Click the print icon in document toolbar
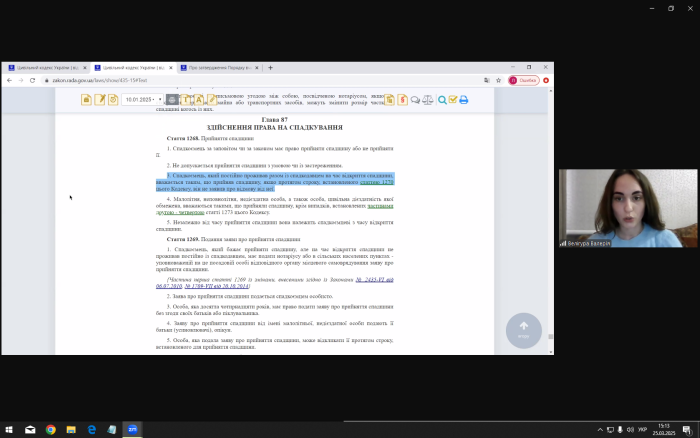This screenshot has height=438, width=700. (x=172, y=99)
